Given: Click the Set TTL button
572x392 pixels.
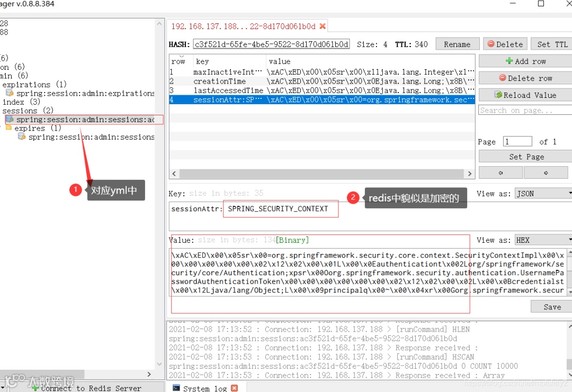Looking at the screenshot, I should [551, 44].
